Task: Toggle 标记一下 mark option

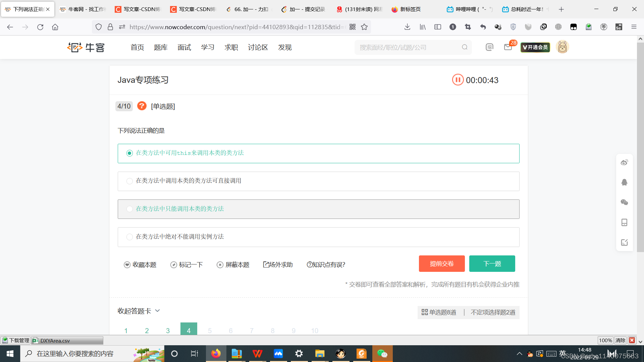Action: pyautogui.click(x=186, y=265)
